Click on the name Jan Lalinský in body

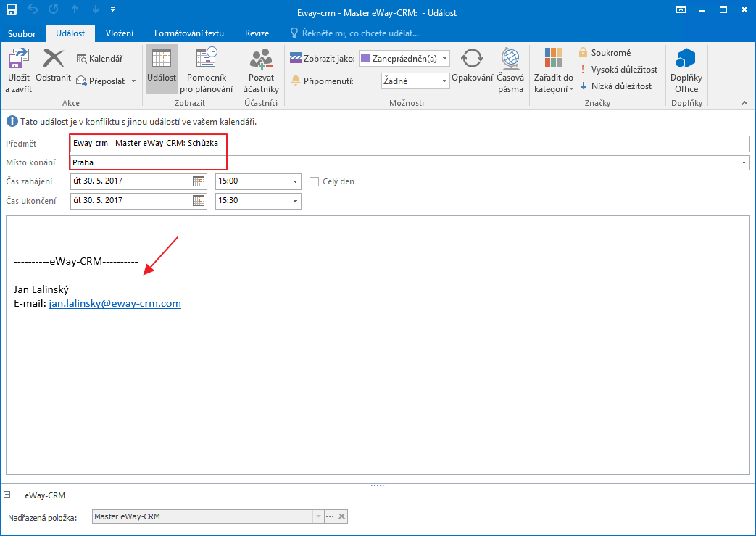click(41, 289)
